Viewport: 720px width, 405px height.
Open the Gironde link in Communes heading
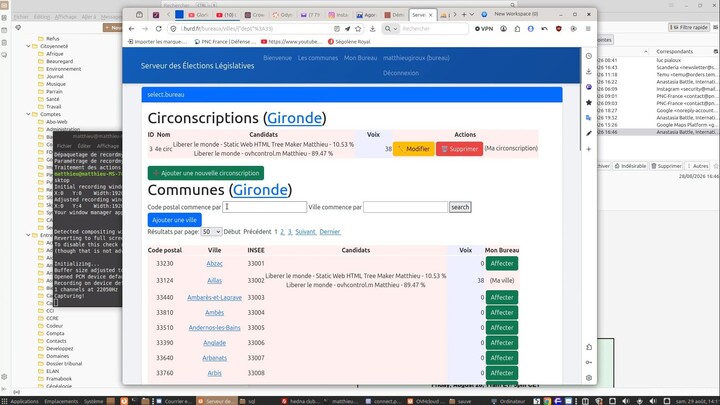coord(260,190)
